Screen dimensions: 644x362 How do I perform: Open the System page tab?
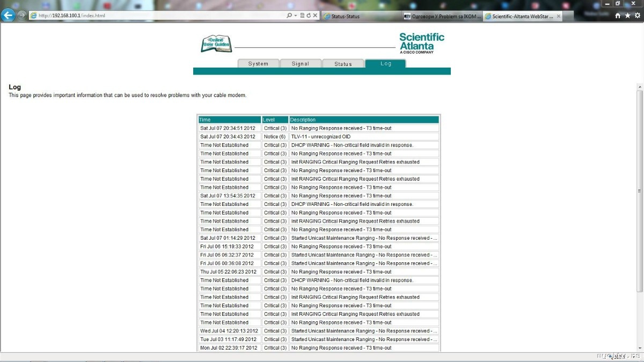[x=258, y=63]
